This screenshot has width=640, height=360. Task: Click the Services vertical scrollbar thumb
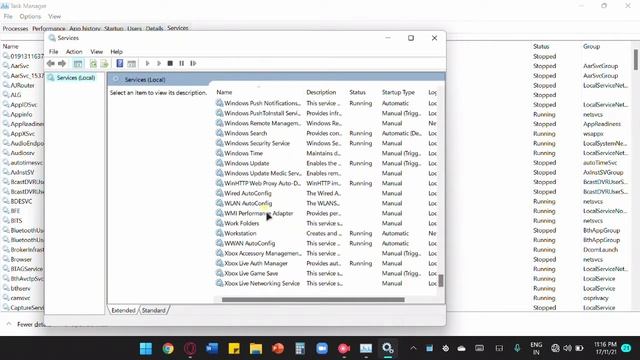(x=441, y=280)
